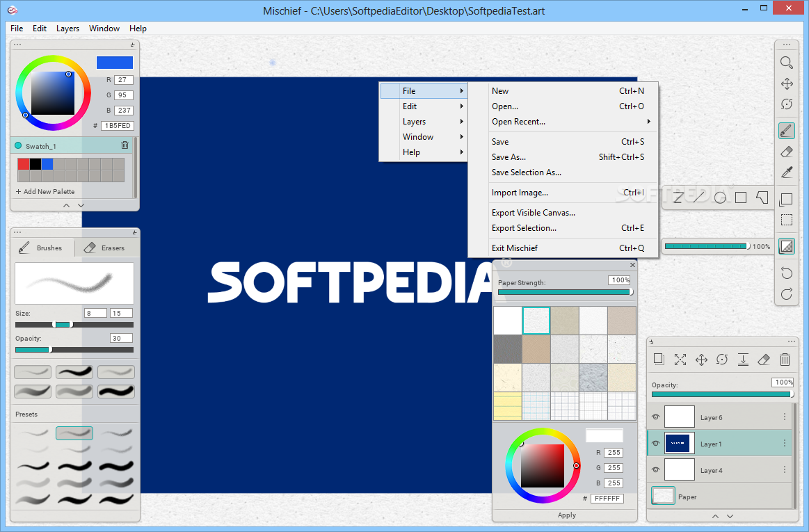
Task: Open the Layers menu in menu bar
Action: [x=67, y=29]
